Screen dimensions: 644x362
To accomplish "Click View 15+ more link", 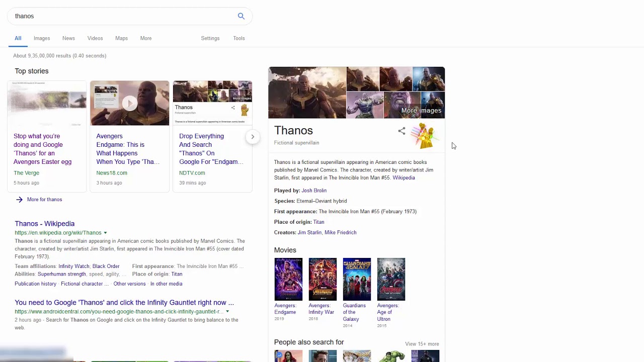I will tap(422, 344).
